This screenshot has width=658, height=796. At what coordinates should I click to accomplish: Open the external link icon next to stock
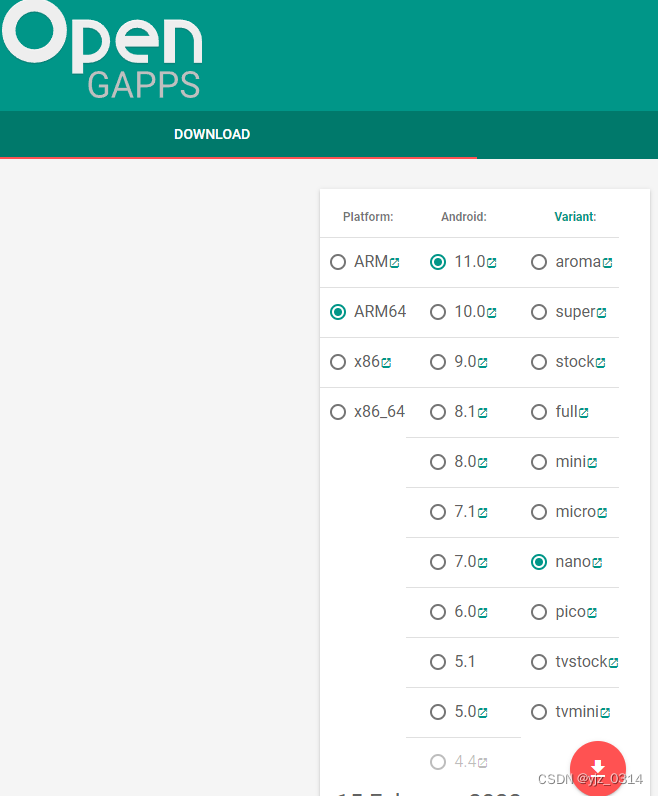[x=601, y=363]
